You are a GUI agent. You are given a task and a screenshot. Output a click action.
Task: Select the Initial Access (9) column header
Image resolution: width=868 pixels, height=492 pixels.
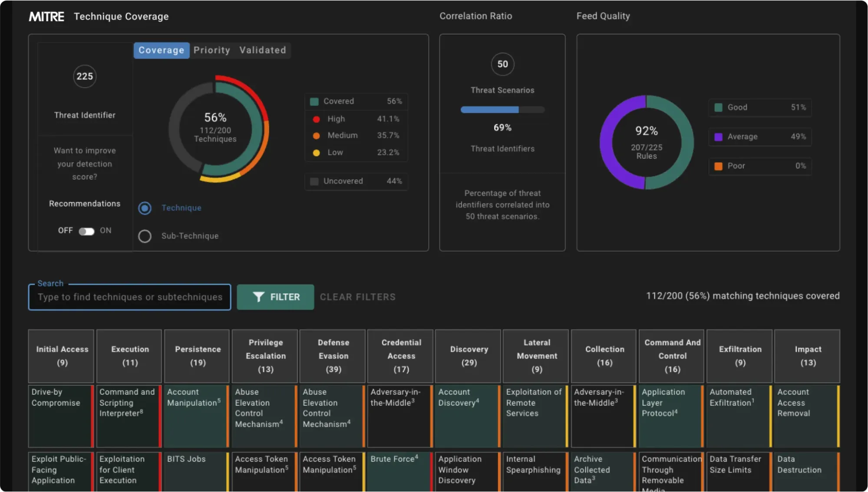[x=61, y=356]
